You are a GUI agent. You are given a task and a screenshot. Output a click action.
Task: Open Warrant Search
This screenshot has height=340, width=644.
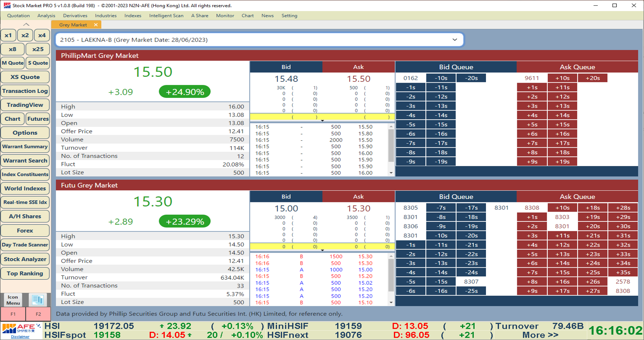25,160
